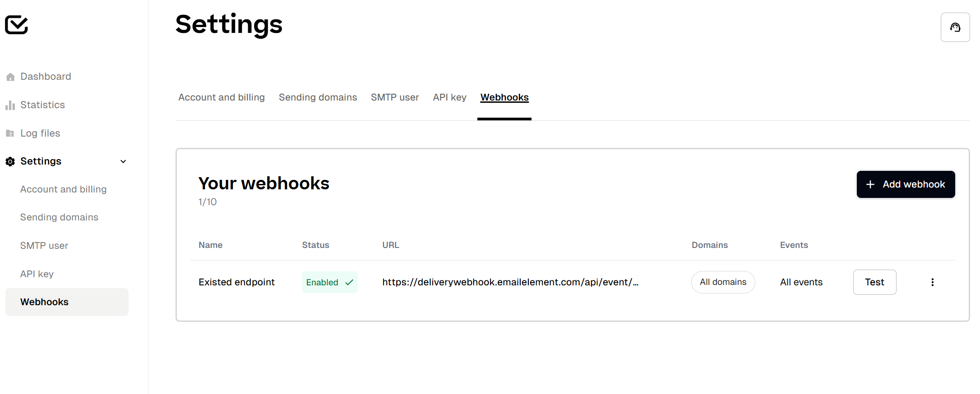The image size is (980, 394).
Task: Click the Settings gear icon
Action: click(x=10, y=161)
